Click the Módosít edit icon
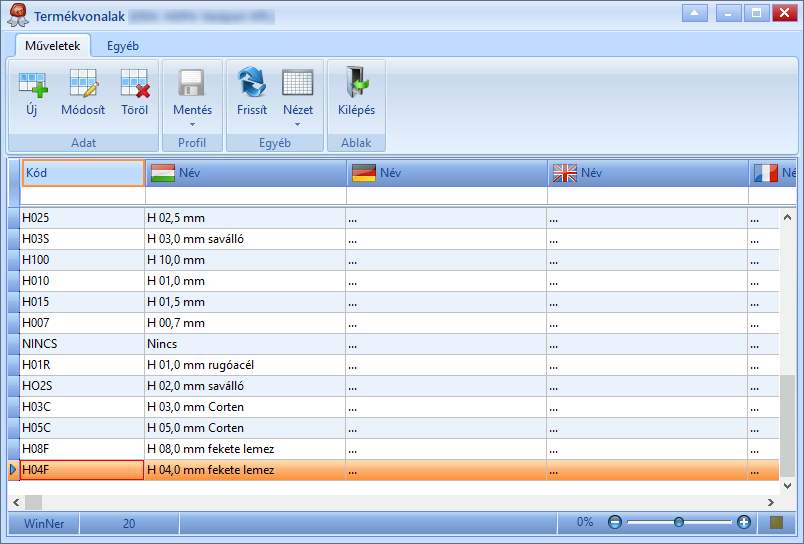The height and width of the screenshot is (544, 804). [x=83, y=83]
